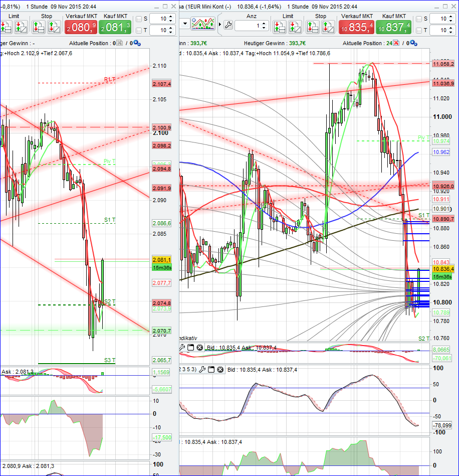Open the indicator settings wrench near Bid display
The width and height of the screenshot is (459, 476).
[x=181, y=347]
